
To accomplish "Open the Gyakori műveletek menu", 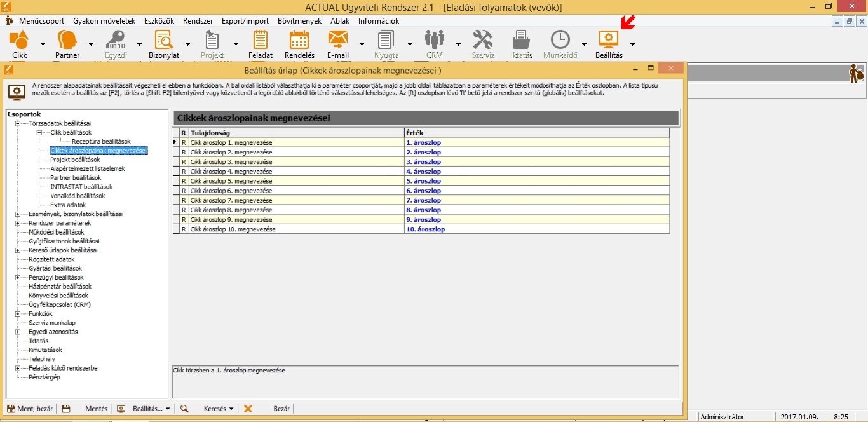I will [x=104, y=21].
